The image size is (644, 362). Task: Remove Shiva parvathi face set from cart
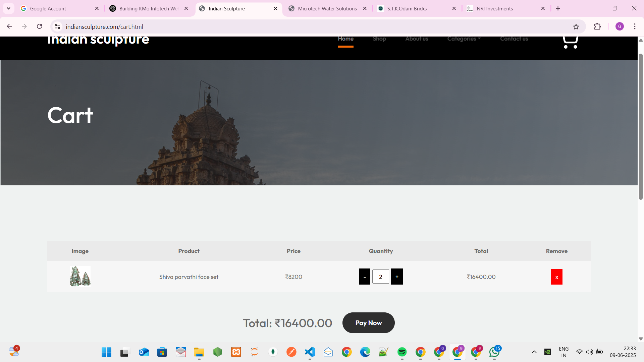[x=556, y=277]
